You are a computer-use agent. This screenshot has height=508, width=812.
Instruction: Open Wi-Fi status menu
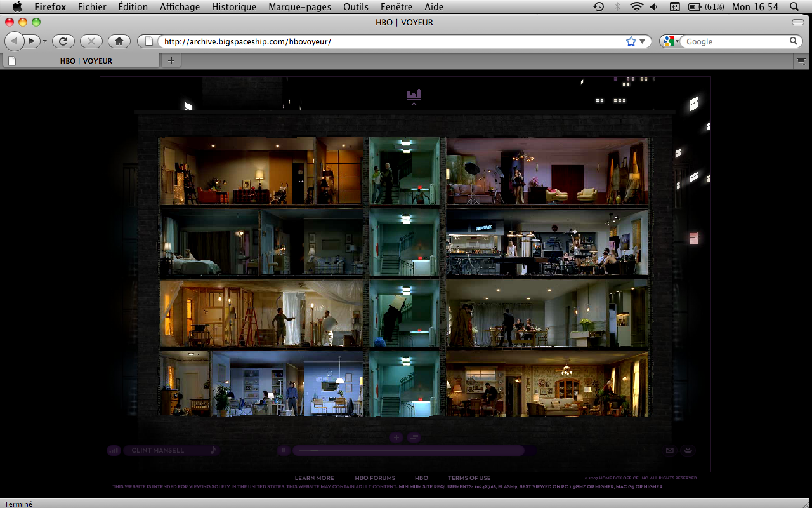point(636,7)
